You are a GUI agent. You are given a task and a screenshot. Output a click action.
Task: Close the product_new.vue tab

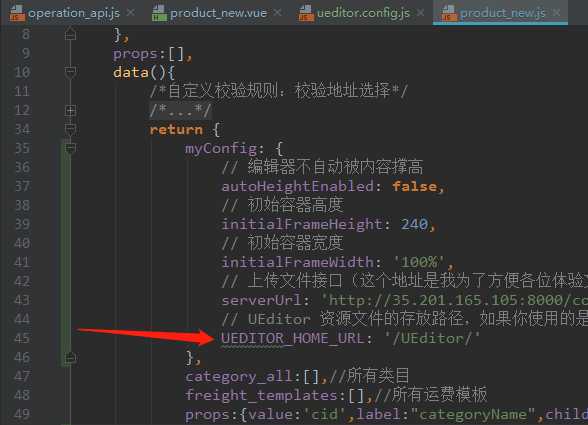tap(278, 13)
